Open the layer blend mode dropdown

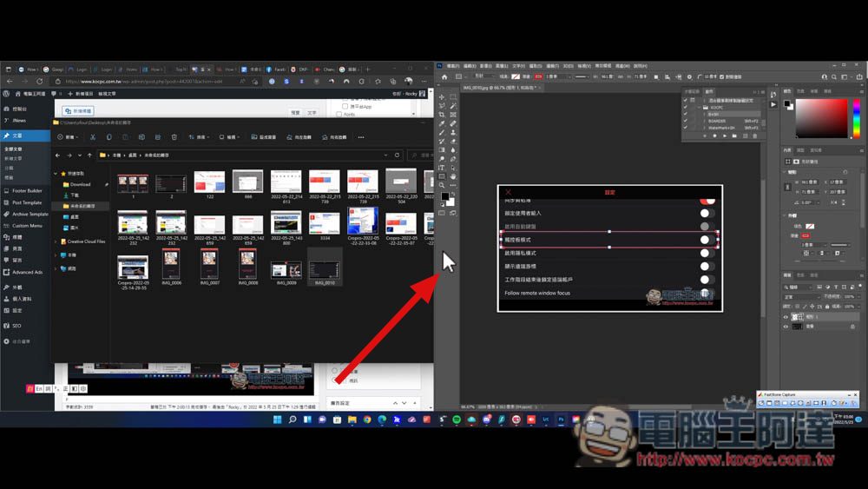(803, 296)
